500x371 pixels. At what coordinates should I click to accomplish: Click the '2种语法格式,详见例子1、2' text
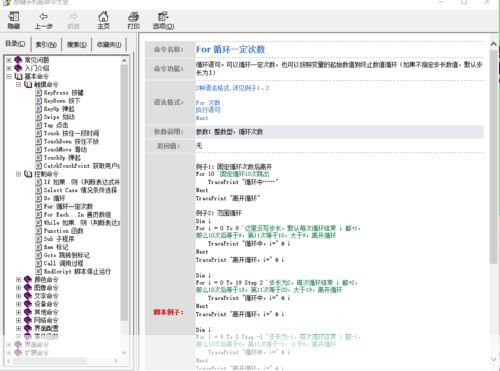[x=232, y=88]
